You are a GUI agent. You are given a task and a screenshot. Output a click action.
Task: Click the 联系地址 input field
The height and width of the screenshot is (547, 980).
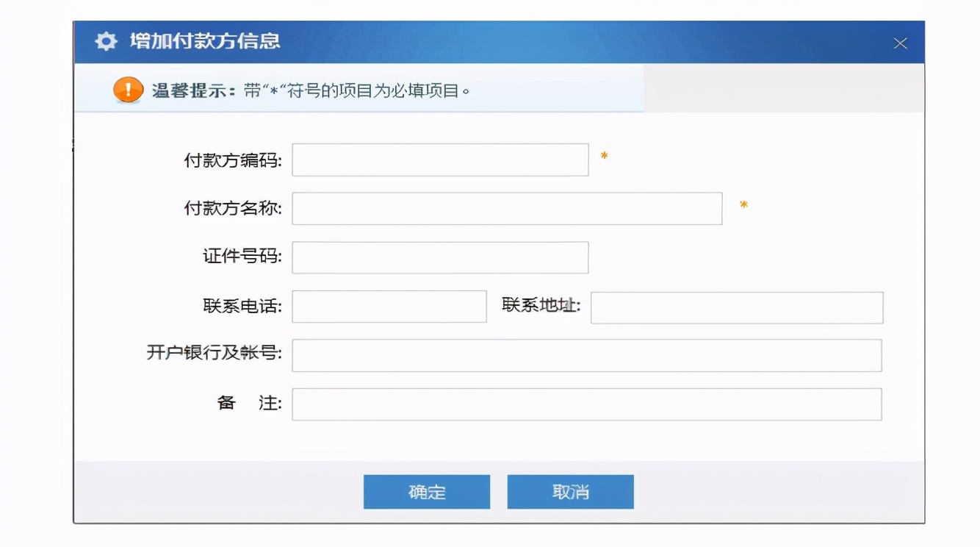pyautogui.click(x=737, y=307)
